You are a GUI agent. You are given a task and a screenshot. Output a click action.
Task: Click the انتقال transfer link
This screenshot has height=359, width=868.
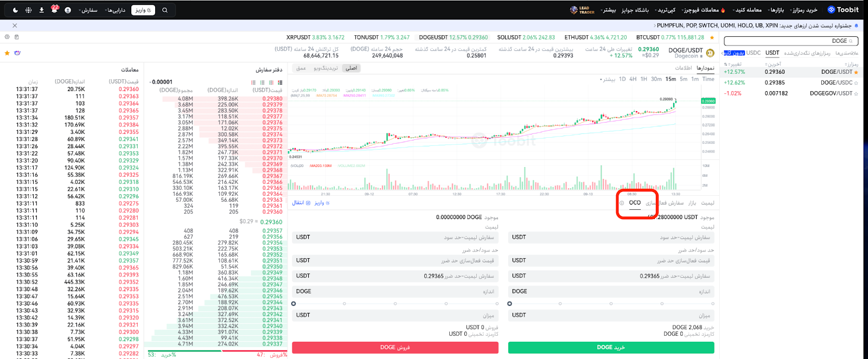301,203
